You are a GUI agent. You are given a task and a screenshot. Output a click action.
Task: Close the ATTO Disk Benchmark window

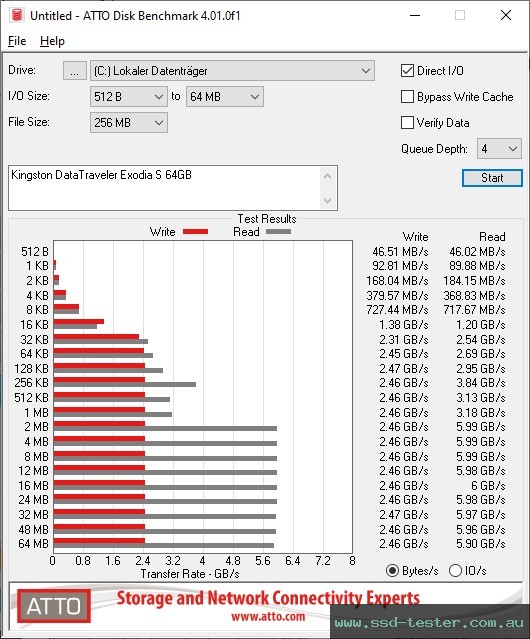(x=506, y=15)
